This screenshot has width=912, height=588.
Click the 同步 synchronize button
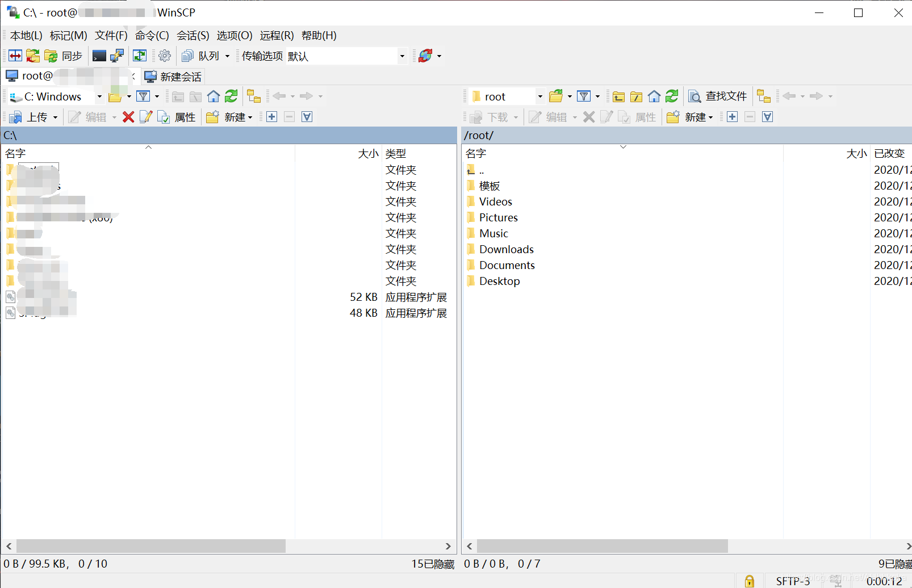64,56
